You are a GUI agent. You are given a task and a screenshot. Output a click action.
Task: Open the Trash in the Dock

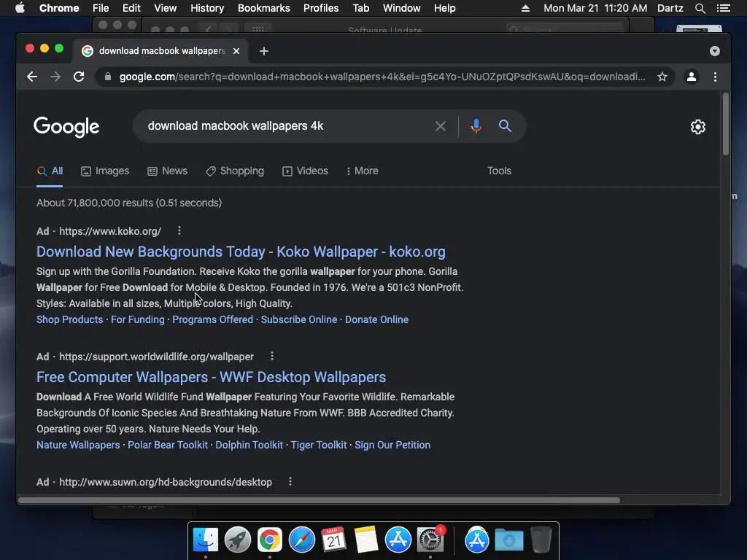tap(541, 540)
